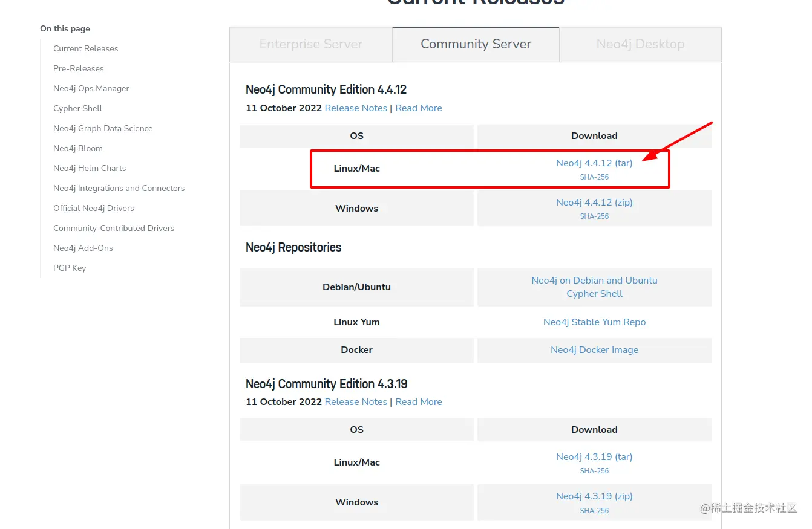Jump to Neo4j Add-Ons section
The height and width of the screenshot is (529, 812).
pyautogui.click(x=83, y=248)
